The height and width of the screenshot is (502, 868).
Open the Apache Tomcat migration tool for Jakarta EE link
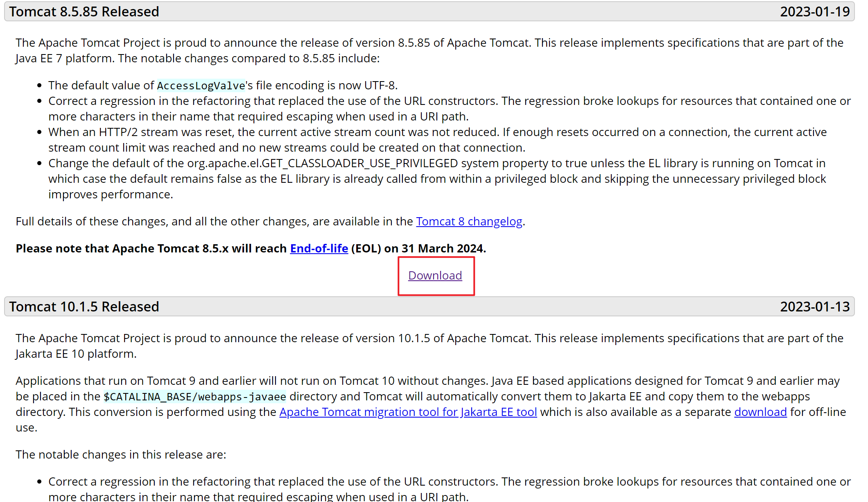(408, 412)
